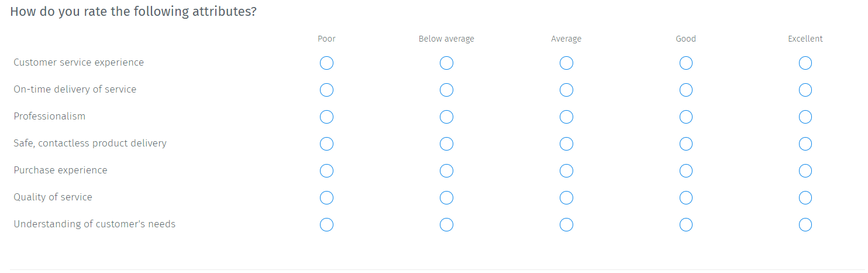Image resolution: width=868 pixels, height=273 pixels.
Task: Choose Poor for Safe, contactless product delivery
Action: [x=327, y=144]
